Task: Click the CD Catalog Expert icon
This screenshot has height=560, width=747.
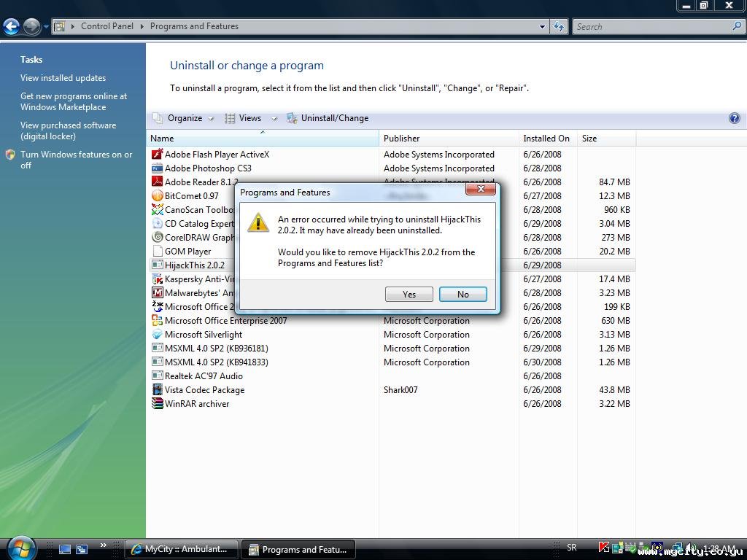Action: pyautogui.click(x=158, y=223)
